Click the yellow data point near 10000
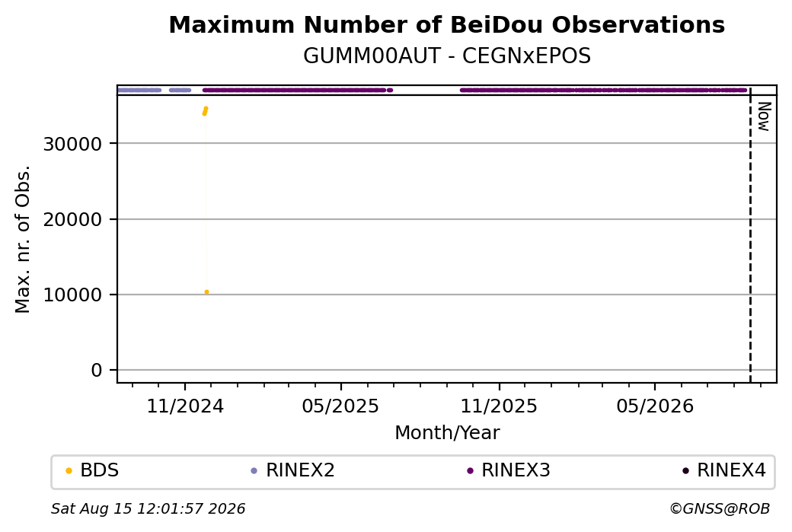Screen dimensions: 792x532 coord(206,292)
